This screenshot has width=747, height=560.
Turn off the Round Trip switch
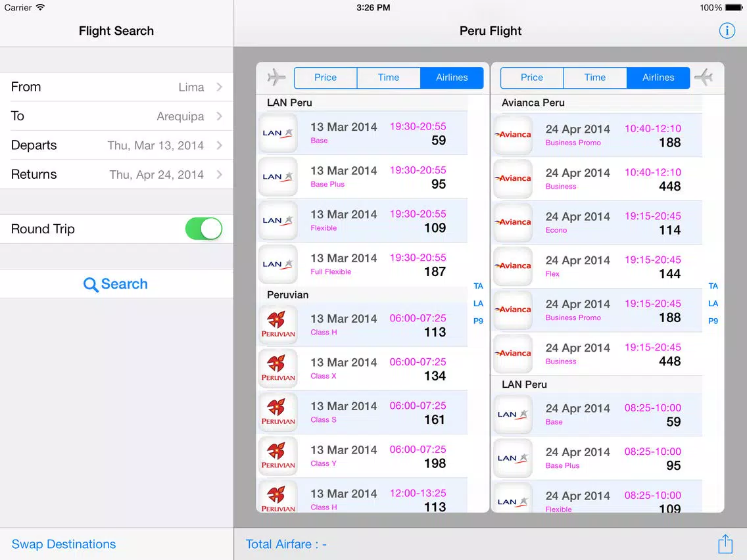(203, 229)
